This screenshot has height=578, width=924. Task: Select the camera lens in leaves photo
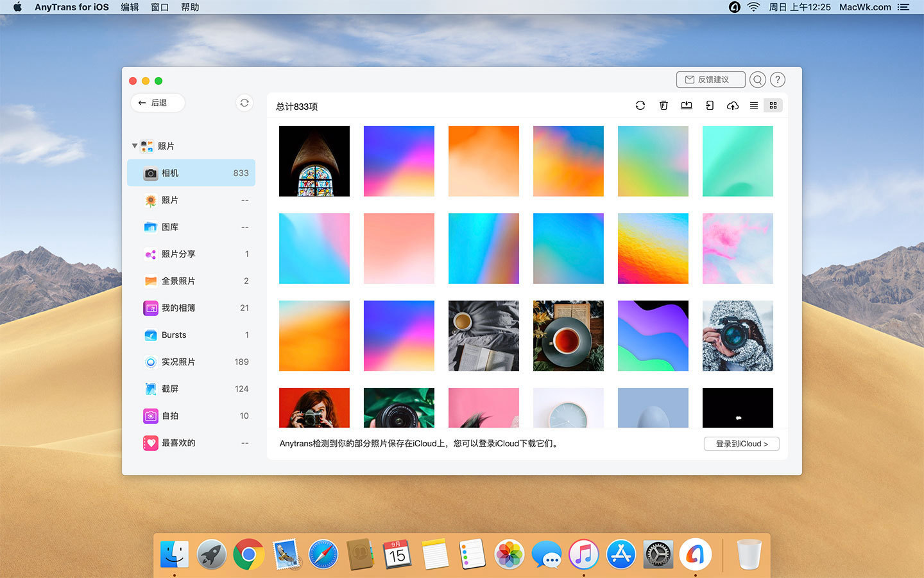pos(399,408)
